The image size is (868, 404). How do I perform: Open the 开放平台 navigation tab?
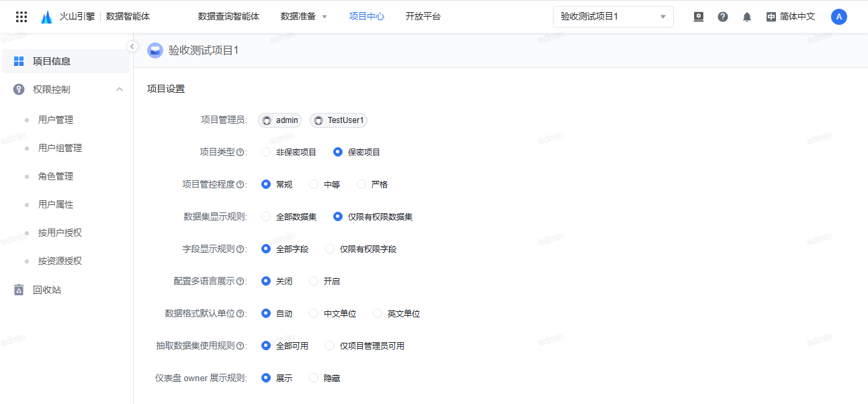click(423, 17)
